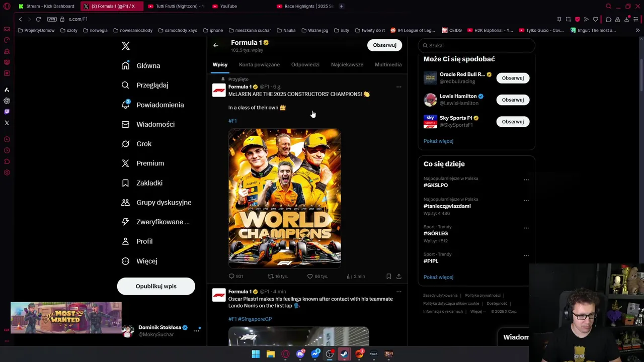
Task: Open ProjektyDomow bookmarks folder
Action: point(36,30)
